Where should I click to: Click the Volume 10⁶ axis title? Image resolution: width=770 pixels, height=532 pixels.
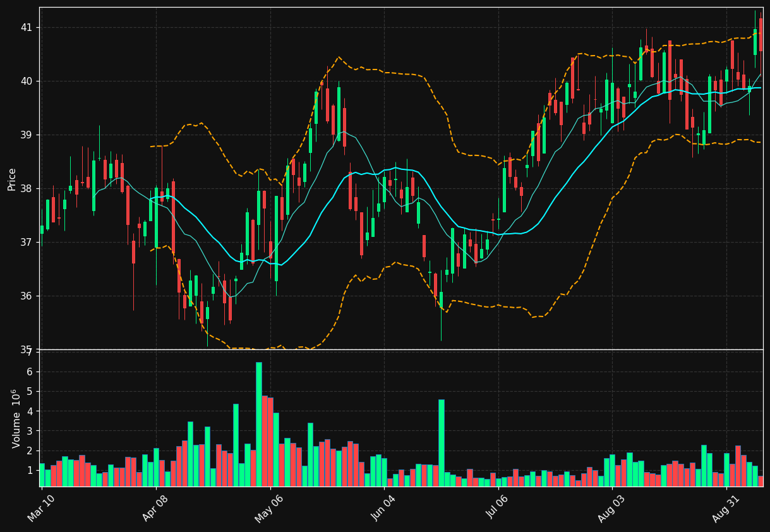(16, 418)
